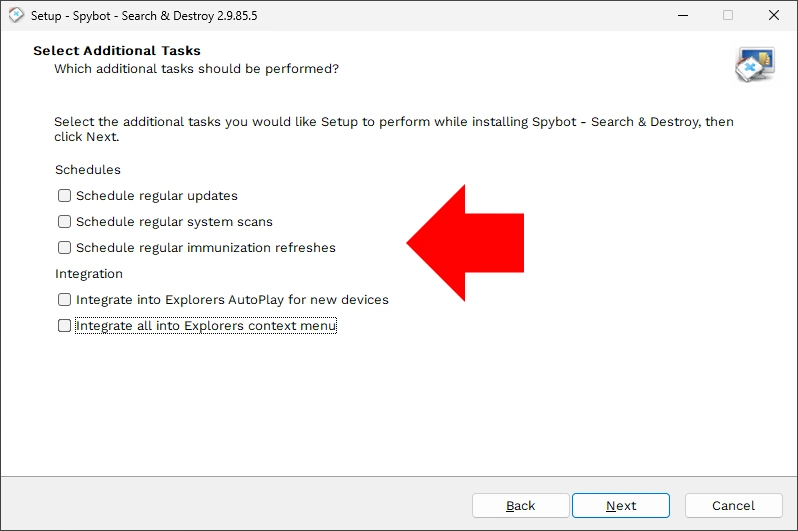Click the large red arrow graphic

pyautogui.click(x=465, y=243)
